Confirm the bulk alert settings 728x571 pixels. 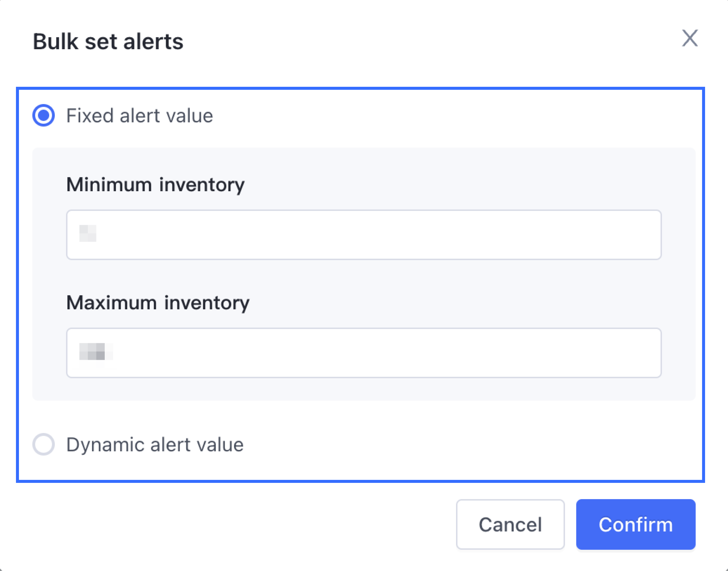[x=636, y=524]
